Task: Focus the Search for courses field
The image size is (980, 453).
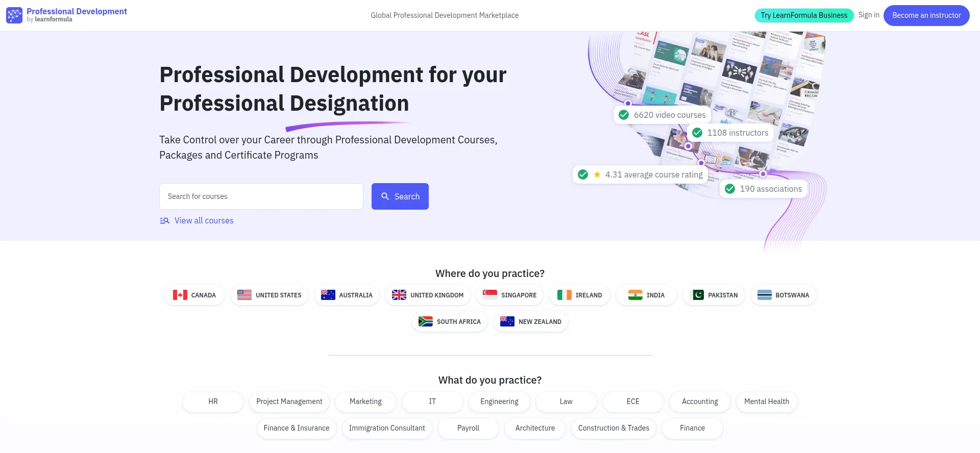Action: [261, 196]
